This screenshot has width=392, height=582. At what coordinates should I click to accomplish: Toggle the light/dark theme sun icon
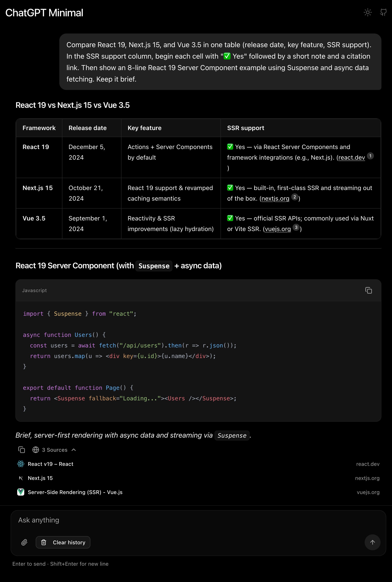pyautogui.click(x=368, y=13)
